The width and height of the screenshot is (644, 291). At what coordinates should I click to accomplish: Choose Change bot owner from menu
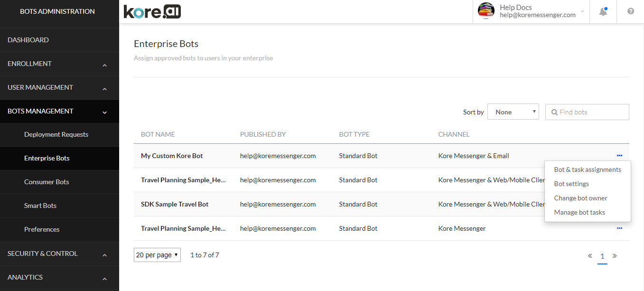(x=580, y=198)
